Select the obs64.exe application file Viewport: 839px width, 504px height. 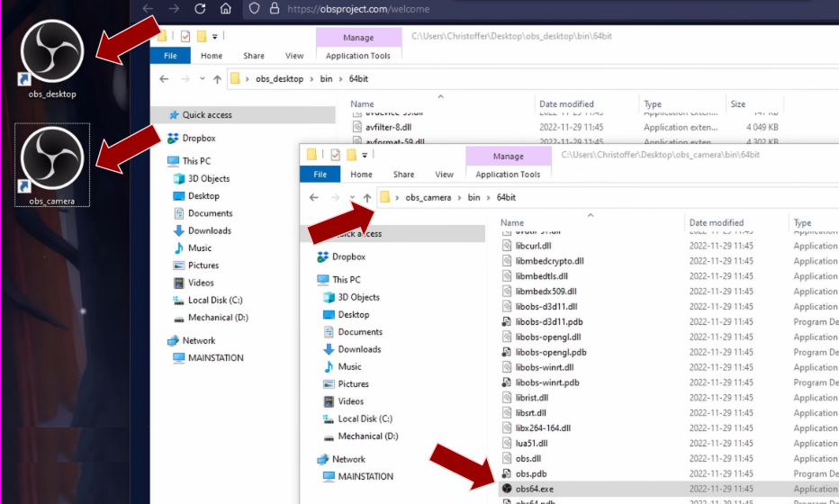(x=535, y=489)
